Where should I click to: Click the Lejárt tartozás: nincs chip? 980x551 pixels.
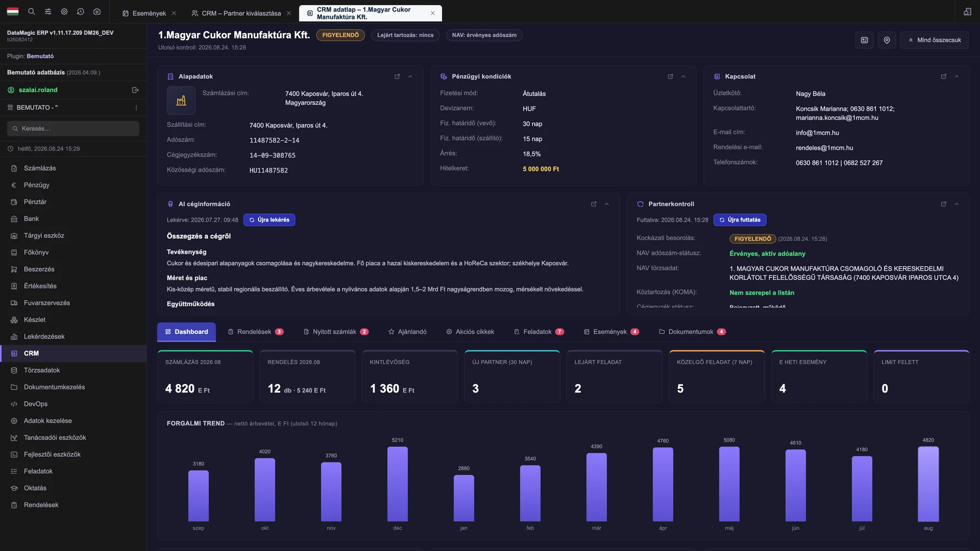[x=406, y=35]
